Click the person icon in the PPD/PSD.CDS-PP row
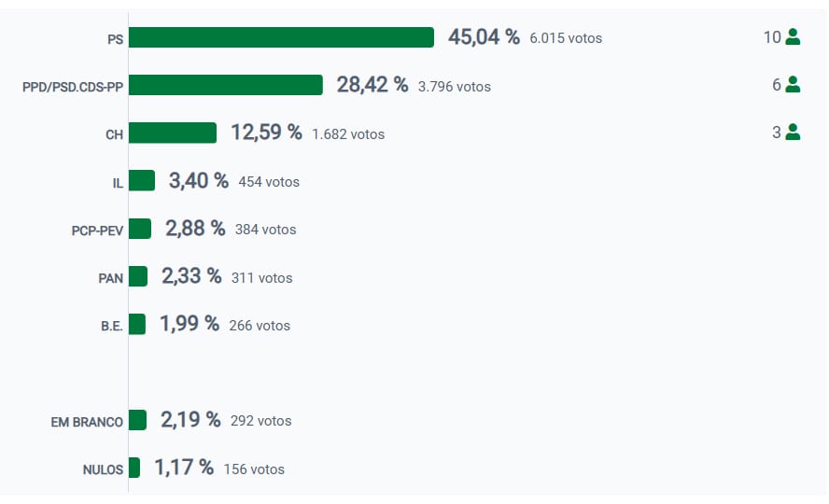829x504 pixels. click(x=793, y=85)
